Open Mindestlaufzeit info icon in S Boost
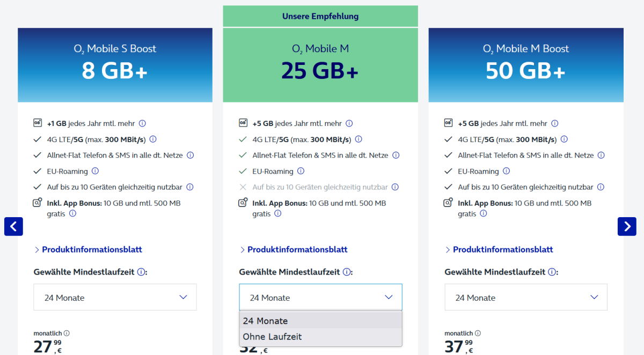 pyautogui.click(x=141, y=272)
